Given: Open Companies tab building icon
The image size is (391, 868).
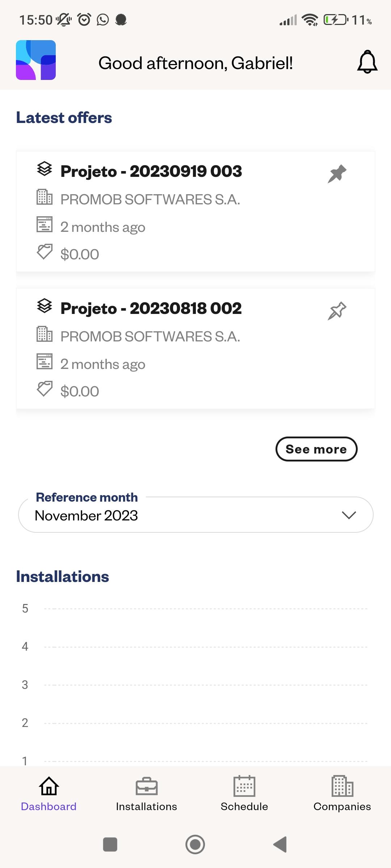Looking at the screenshot, I should 342,786.
